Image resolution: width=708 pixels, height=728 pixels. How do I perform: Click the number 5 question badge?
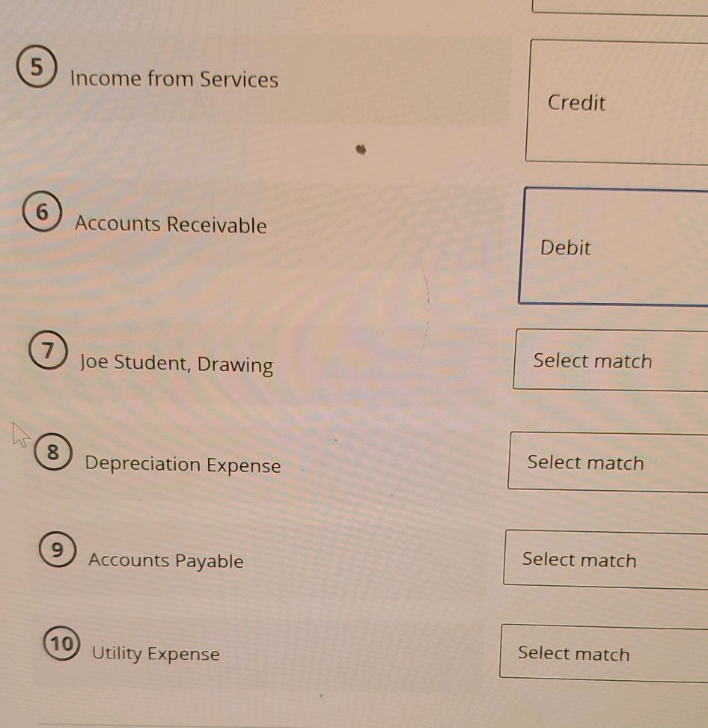click(37, 66)
